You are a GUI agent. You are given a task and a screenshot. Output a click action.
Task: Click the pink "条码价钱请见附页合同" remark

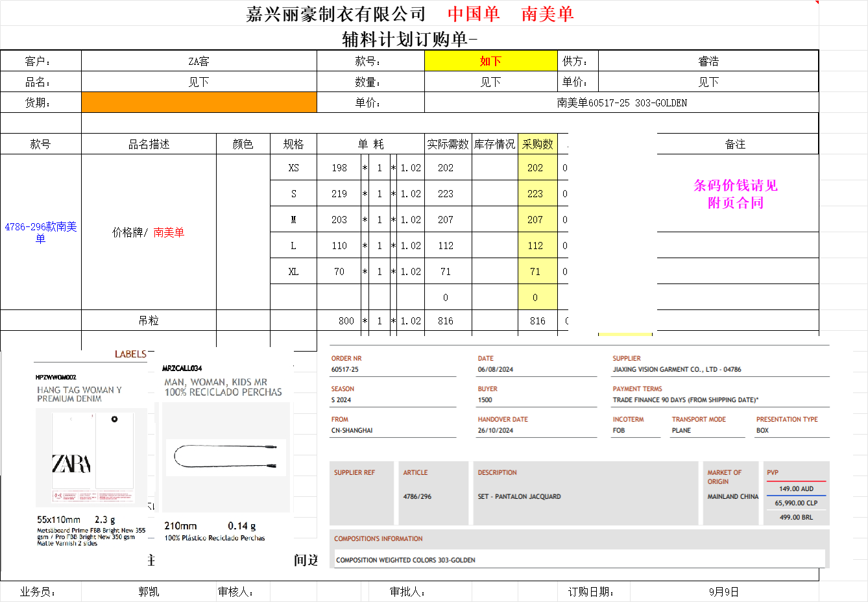pos(736,194)
